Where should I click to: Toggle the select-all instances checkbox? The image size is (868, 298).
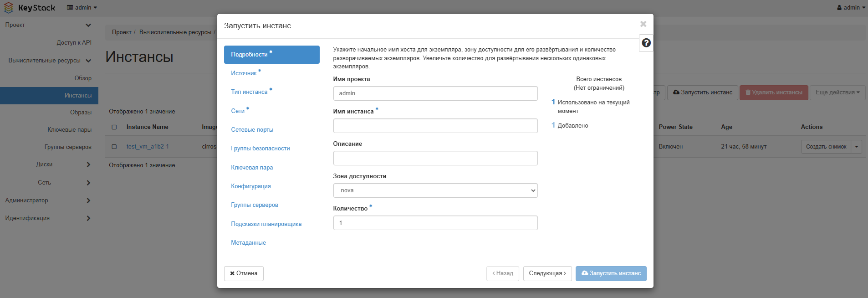pos(114,127)
